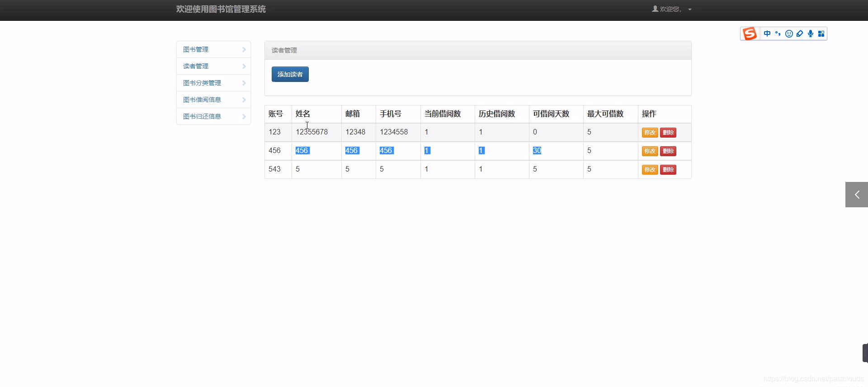Expand 图书归还信息 chevron in sidebar

coord(244,116)
